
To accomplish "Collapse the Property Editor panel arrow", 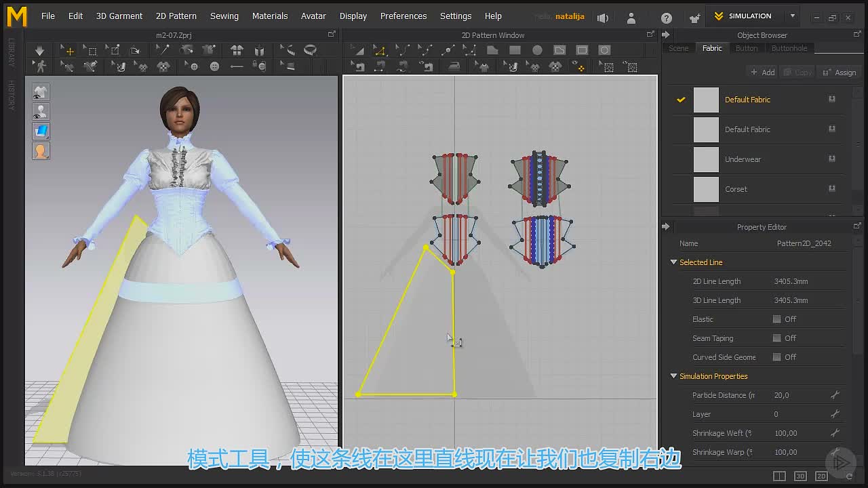I will point(666,226).
